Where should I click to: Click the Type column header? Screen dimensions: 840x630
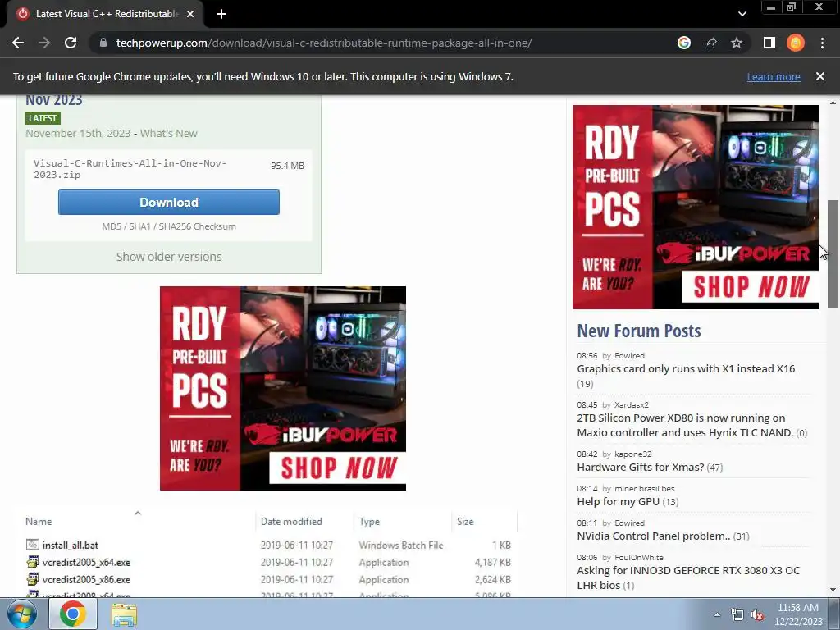coord(369,521)
